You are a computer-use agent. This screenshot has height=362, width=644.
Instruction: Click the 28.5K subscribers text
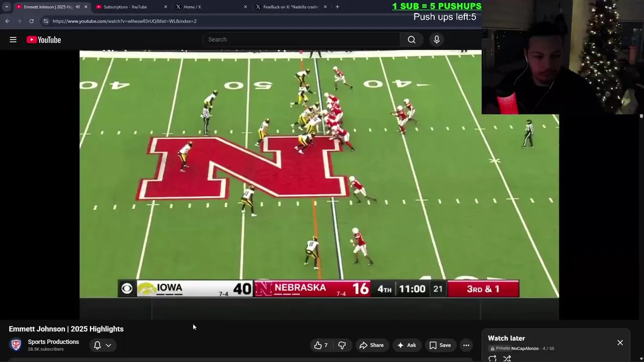[x=46, y=349]
